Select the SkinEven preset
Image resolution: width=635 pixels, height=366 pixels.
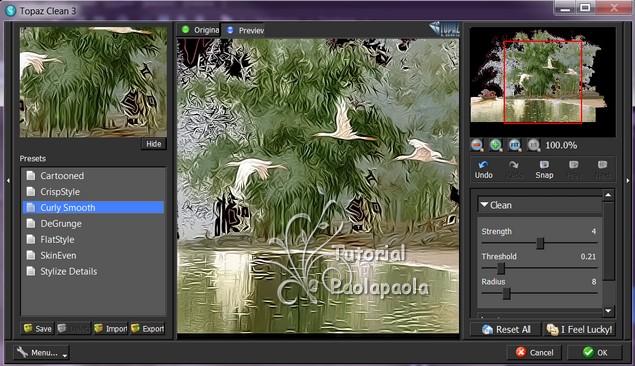tap(94, 255)
